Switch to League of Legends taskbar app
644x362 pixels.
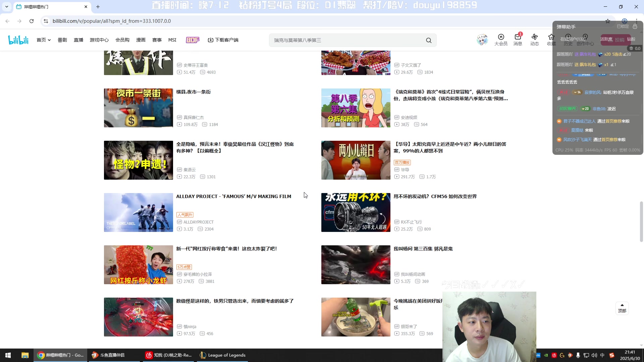tap(222, 355)
